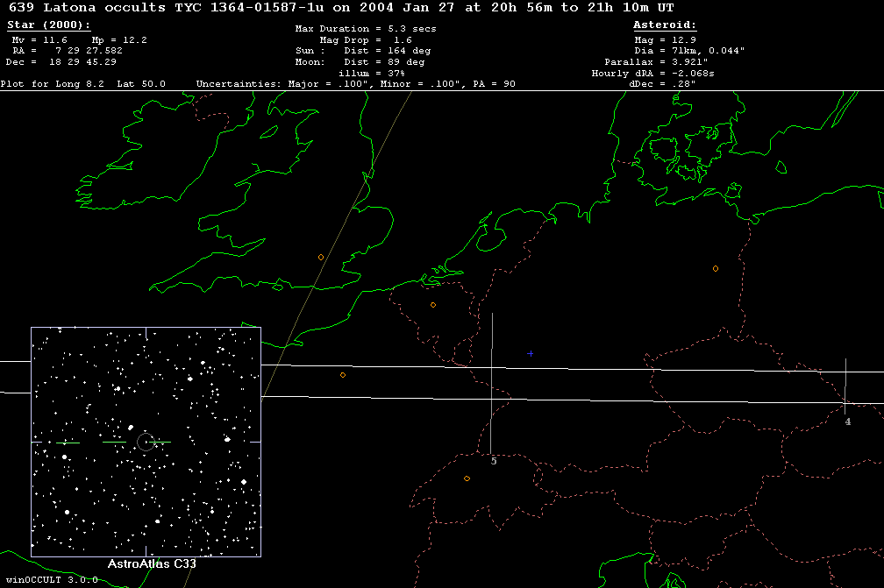Select the orange city marker in Belgium
Screen dimensions: 884x588
click(433, 305)
